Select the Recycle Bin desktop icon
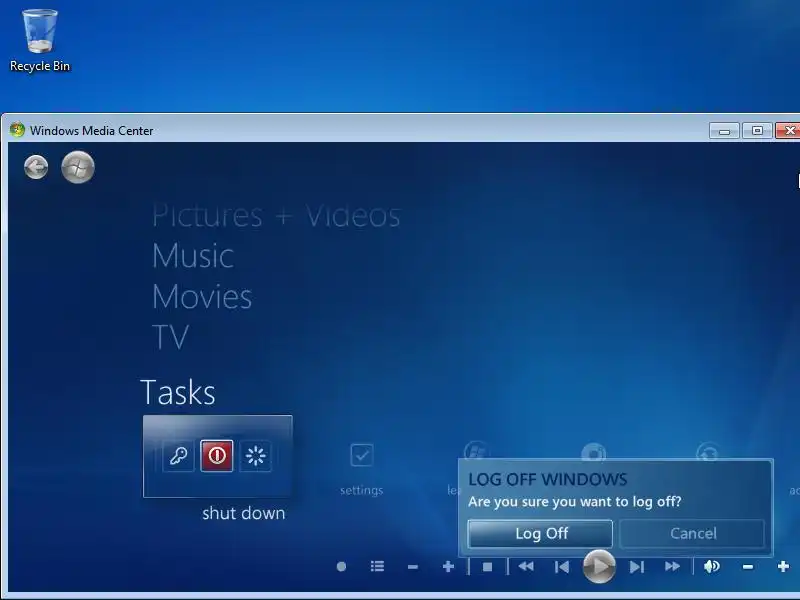 40,40
